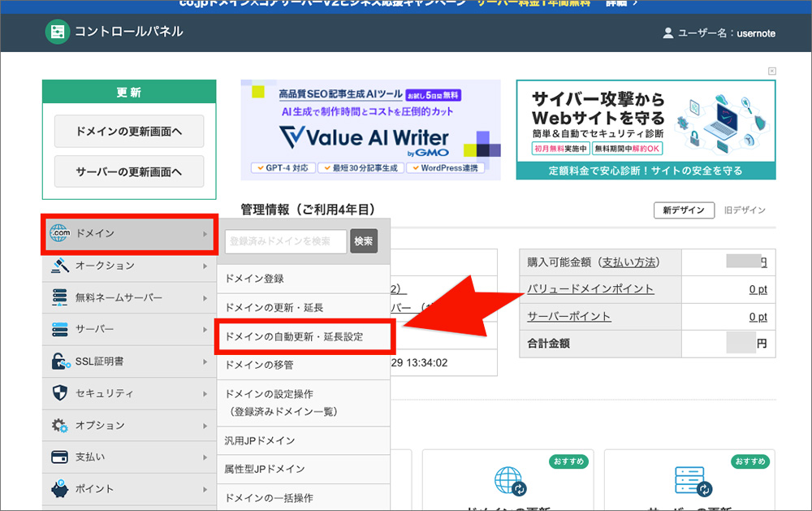Expand the オークション submenu chevron
The width and height of the screenshot is (812, 511).
coord(205,265)
